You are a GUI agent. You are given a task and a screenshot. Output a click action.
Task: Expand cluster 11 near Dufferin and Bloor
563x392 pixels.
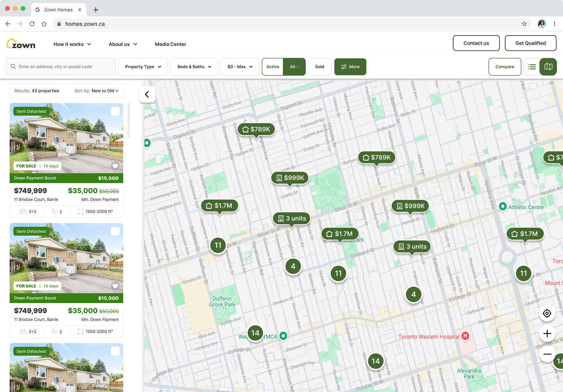[x=218, y=245]
